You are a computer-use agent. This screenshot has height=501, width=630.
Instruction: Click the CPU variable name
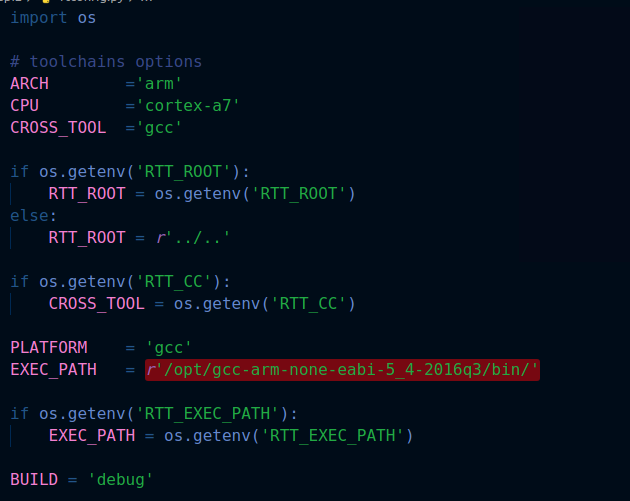tap(25, 105)
